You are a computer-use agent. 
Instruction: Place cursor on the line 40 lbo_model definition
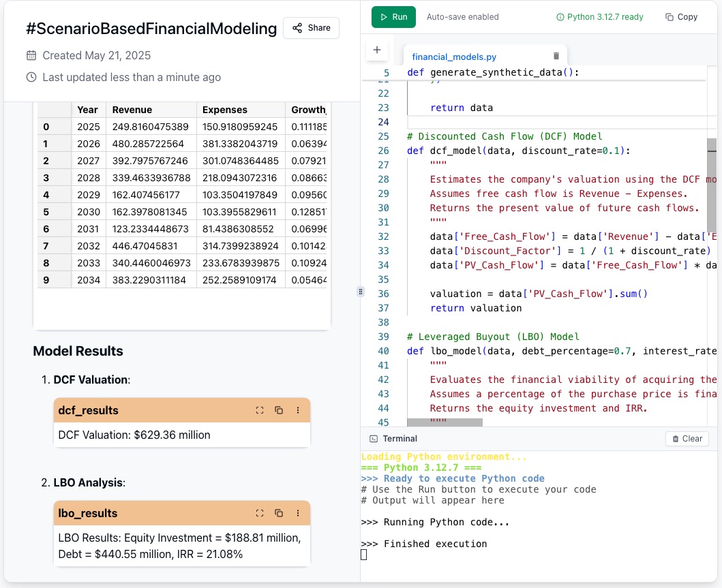coord(561,351)
